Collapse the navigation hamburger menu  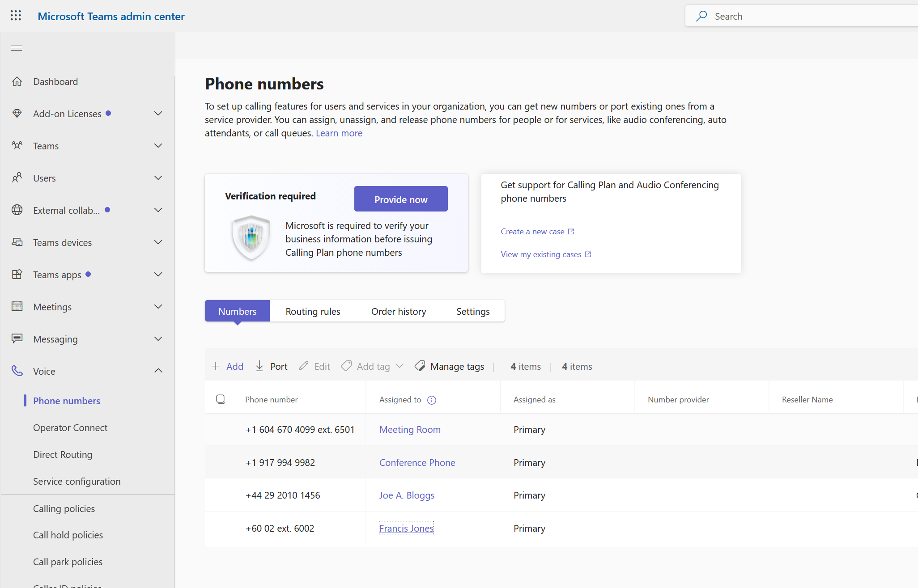pyautogui.click(x=17, y=48)
